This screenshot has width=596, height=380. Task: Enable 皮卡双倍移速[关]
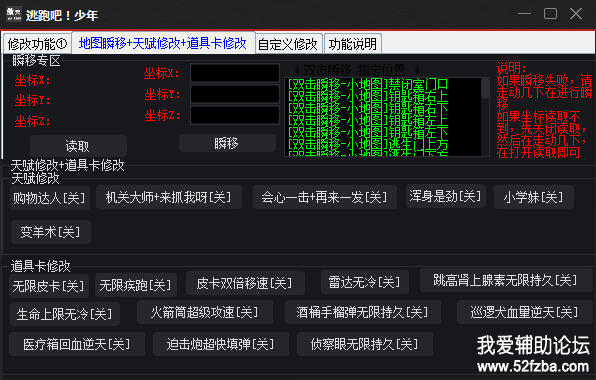pos(245,283)
